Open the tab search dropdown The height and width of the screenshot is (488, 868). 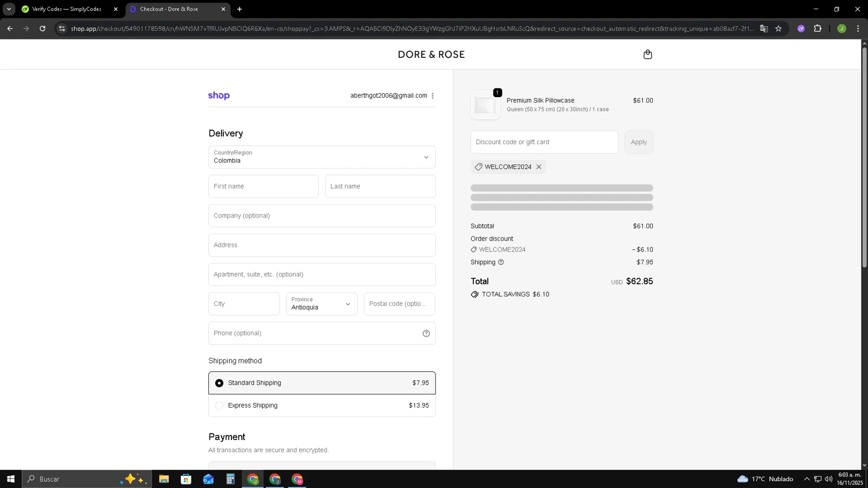pyautogui.click(x=9, y=9)
